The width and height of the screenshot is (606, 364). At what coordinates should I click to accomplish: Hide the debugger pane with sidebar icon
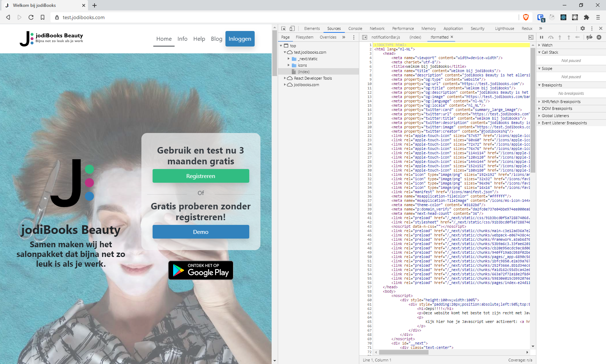click(531, 37)
